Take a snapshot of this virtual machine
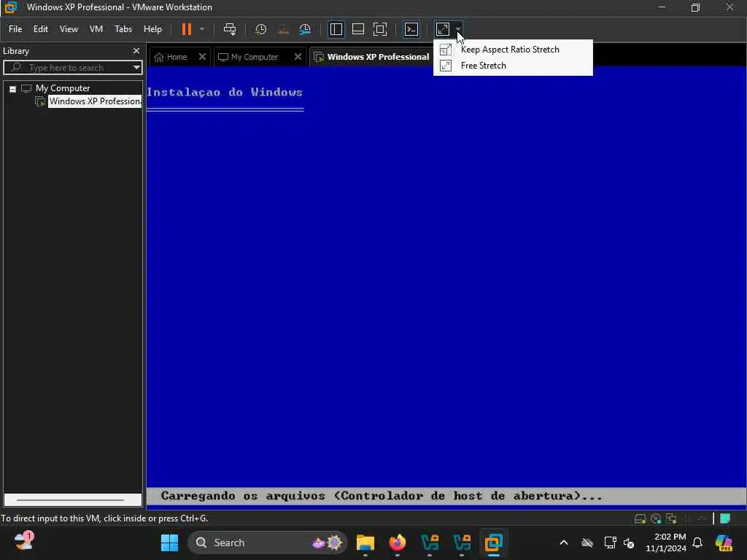The image size is (747, 560). click(260, 29)
